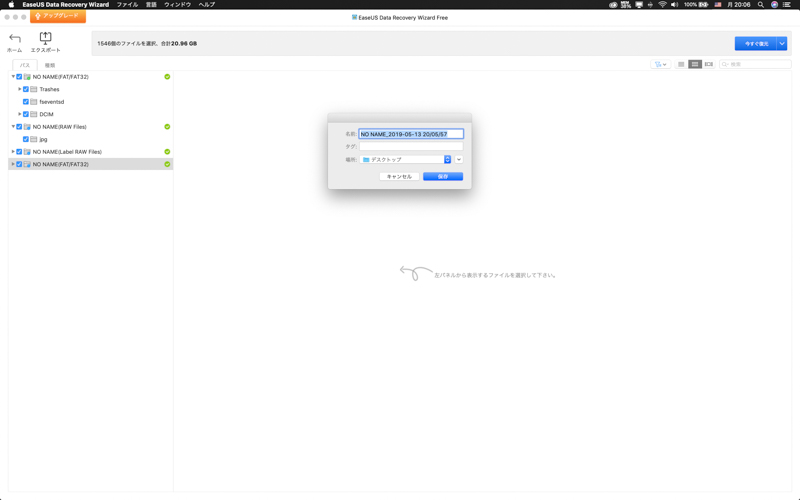Click the blue Recover Now button
This screenshot has height=500, width=800.
756,44
